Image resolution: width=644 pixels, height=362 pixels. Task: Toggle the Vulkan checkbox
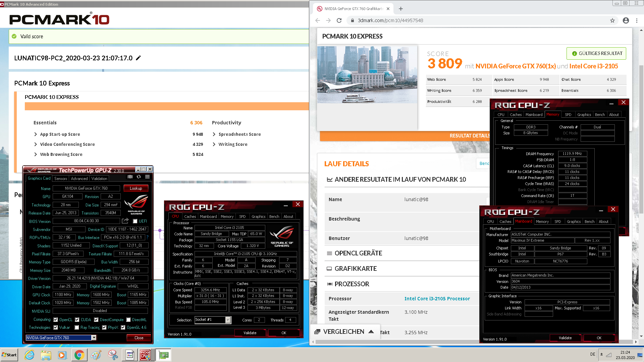(x=56, y=327)
